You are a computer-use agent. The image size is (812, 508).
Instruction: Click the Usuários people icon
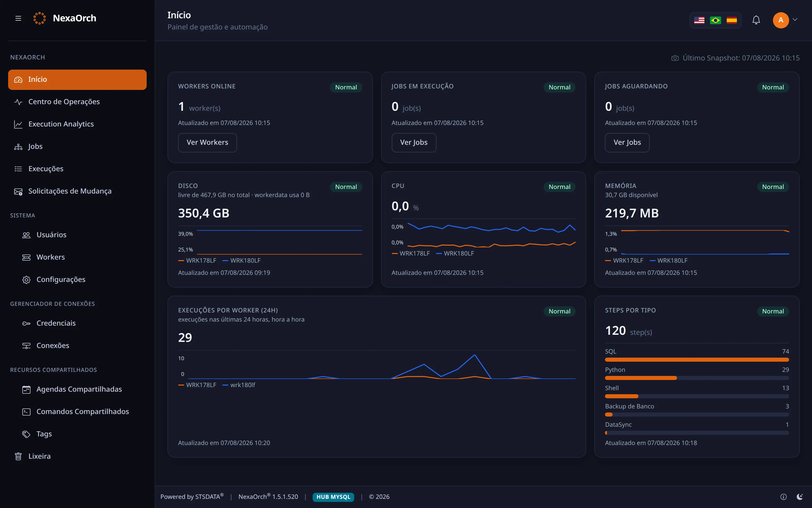click(26, 235)
